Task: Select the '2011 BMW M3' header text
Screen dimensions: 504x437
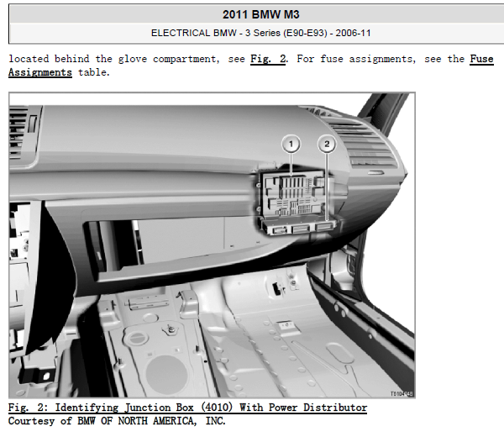Action: click(x=260, y=15)
